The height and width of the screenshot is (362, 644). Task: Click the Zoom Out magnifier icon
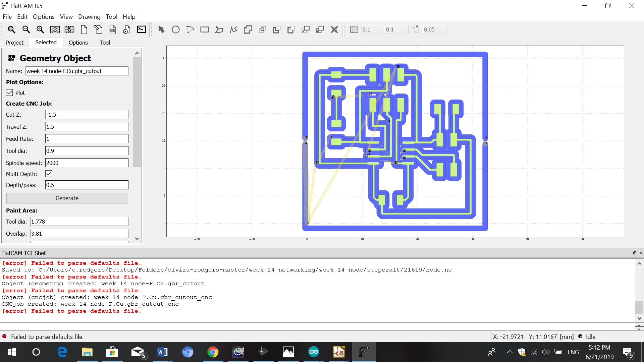pyautogui.click(x=26, y=29)
